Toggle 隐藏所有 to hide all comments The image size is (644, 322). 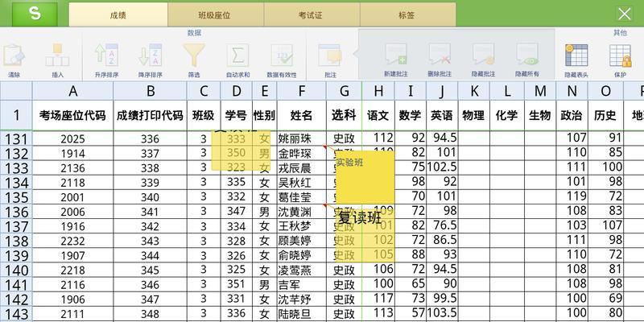(x=528, y=58)
